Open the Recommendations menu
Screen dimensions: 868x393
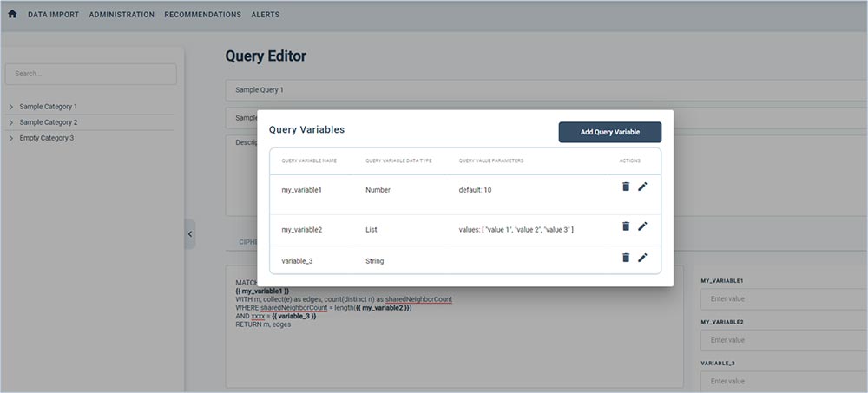pyautogui.click(x=202, y=15)
